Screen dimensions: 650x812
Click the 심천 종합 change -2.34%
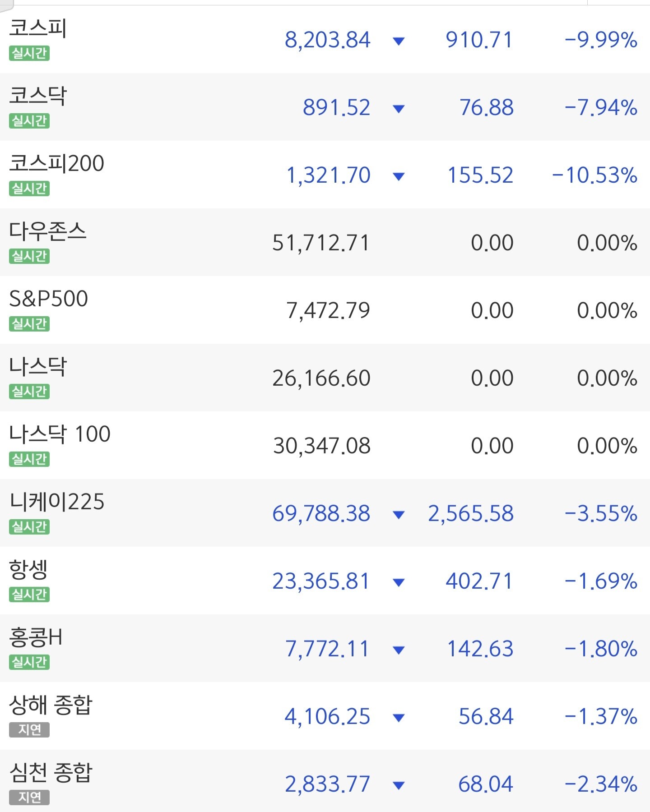(601, 784)
